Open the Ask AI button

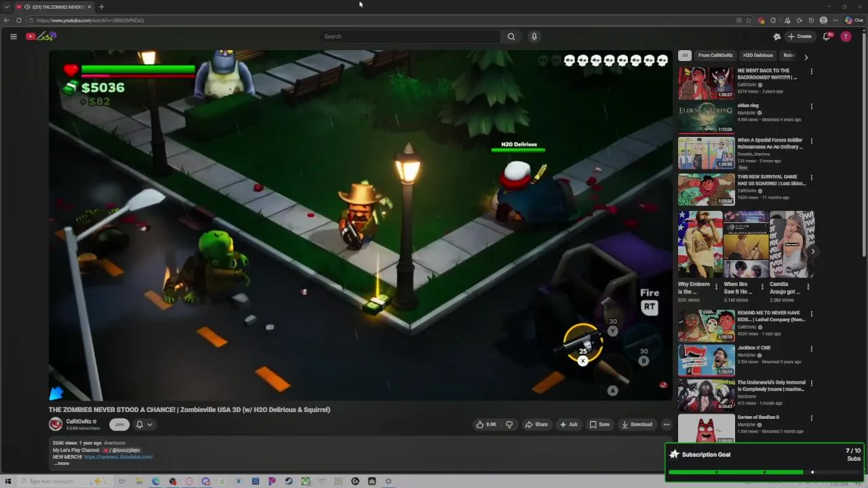[x=568, y=424]
